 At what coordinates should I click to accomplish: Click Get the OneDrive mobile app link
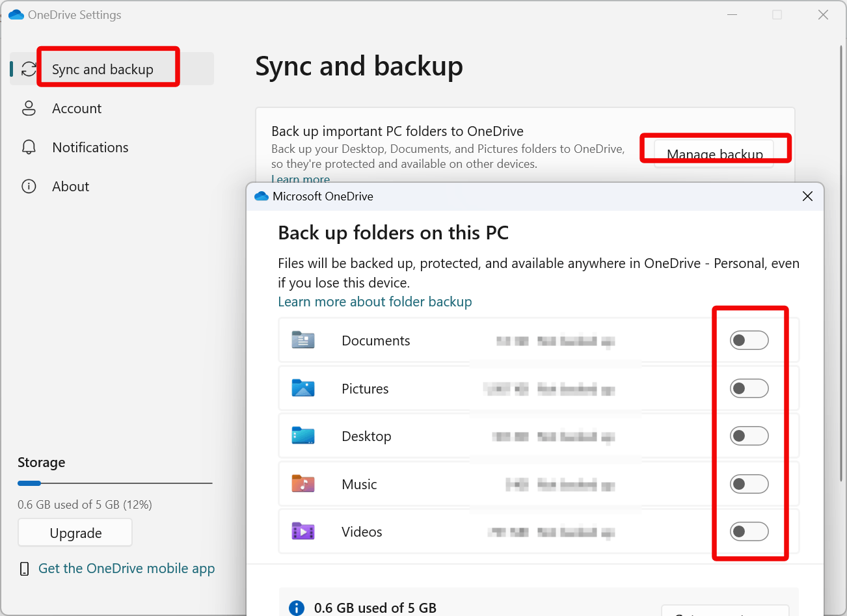coord(126,569)
